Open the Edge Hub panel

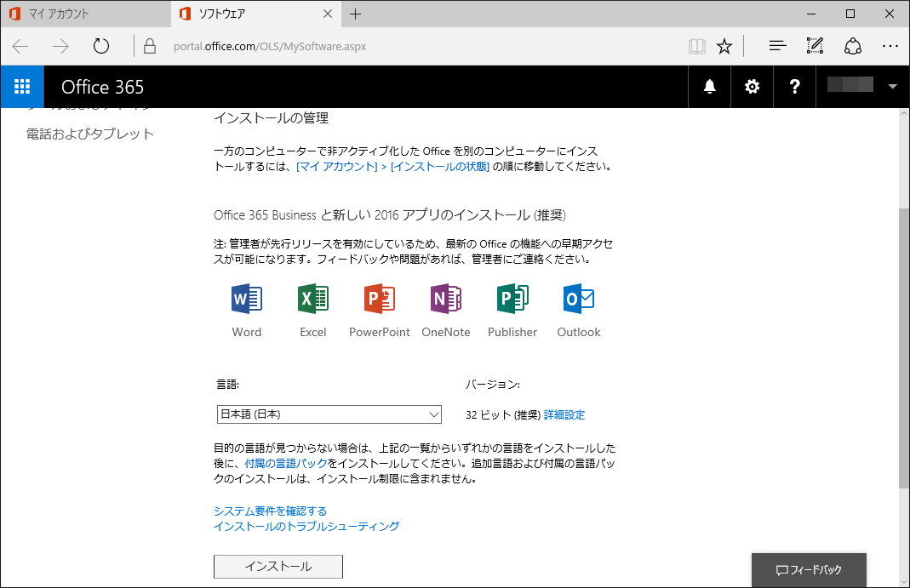click(778, 46)
